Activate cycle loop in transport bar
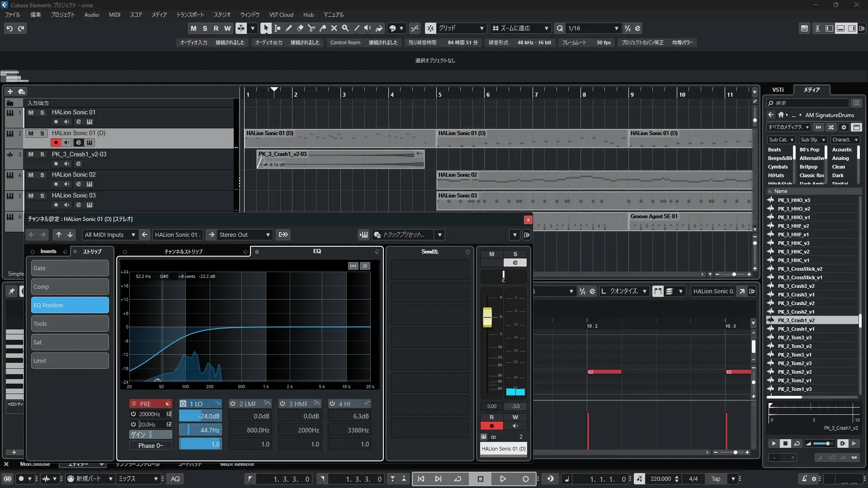The width and height of the screenshot is (868, 488). coord(458,479)
